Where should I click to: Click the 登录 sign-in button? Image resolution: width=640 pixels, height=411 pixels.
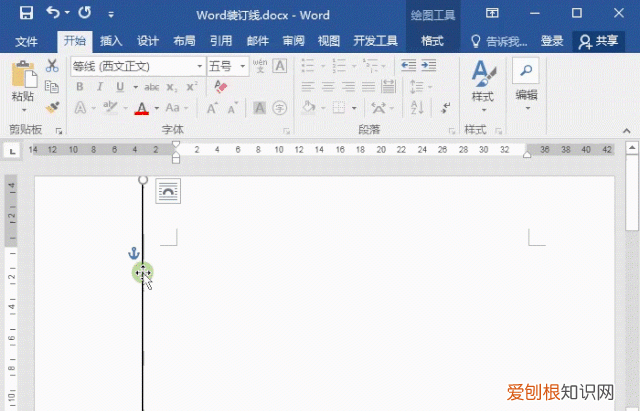(x=552, y=41)
